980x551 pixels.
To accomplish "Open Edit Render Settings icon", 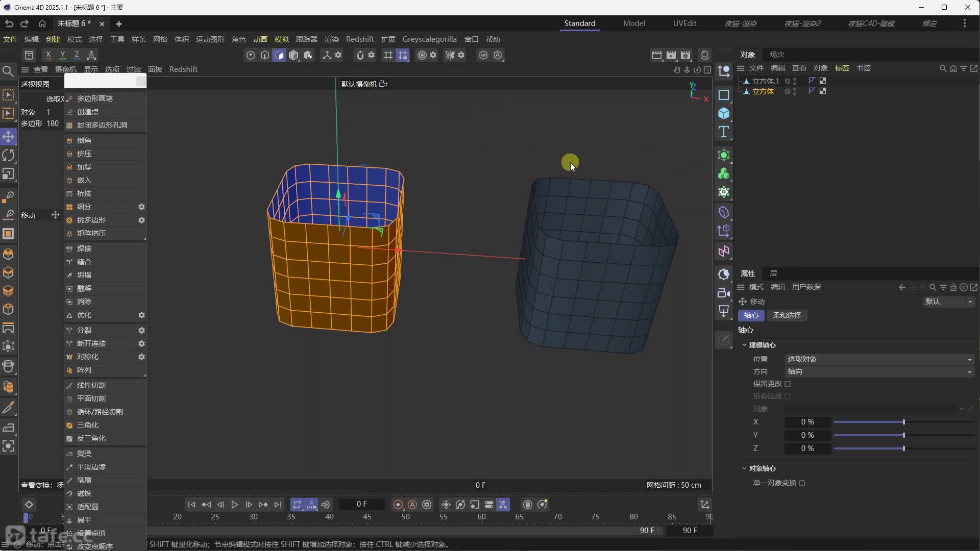I will coord(685,55).
